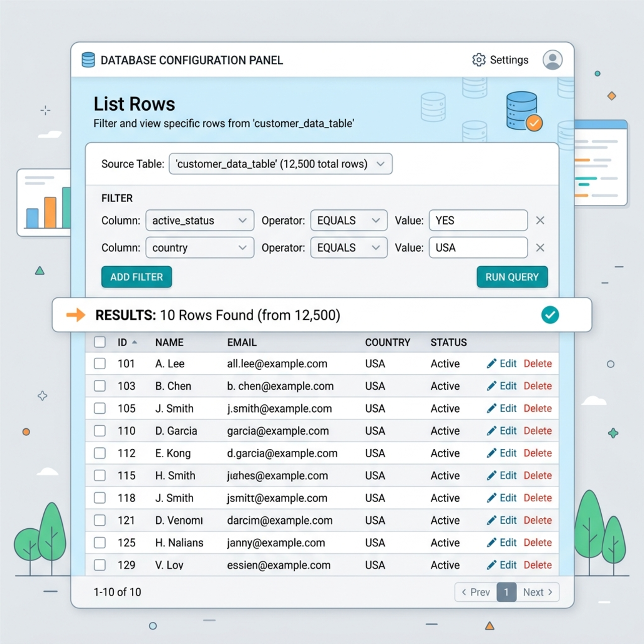Open second filter's EQUALS operator dropdown
Screen dimensions: 644x644
349,248
